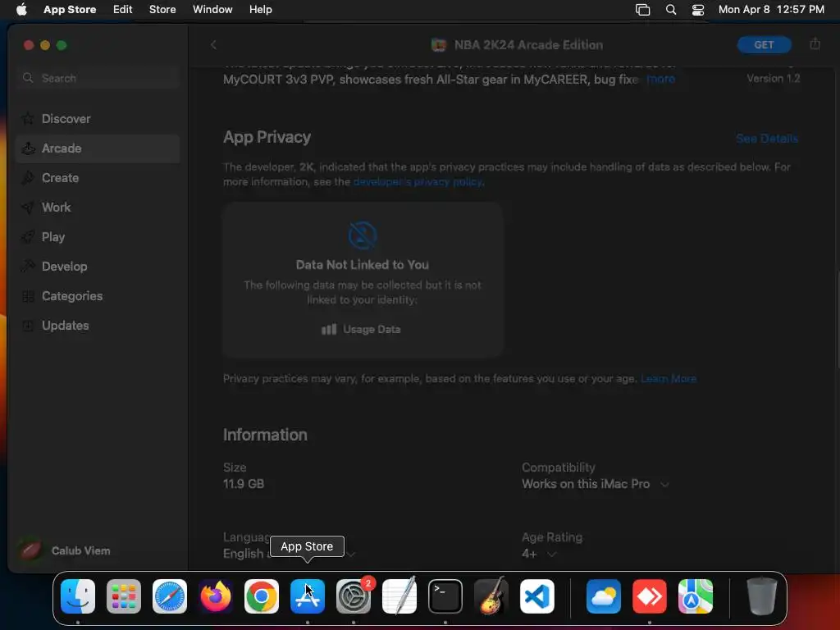Select Categories in the sidebar

[98, 295]
